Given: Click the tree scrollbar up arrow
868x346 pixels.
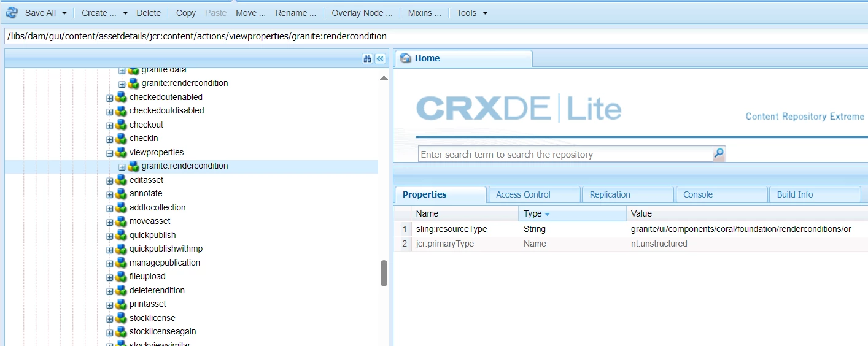Looking at the screenshot, I should pos(384,78).
